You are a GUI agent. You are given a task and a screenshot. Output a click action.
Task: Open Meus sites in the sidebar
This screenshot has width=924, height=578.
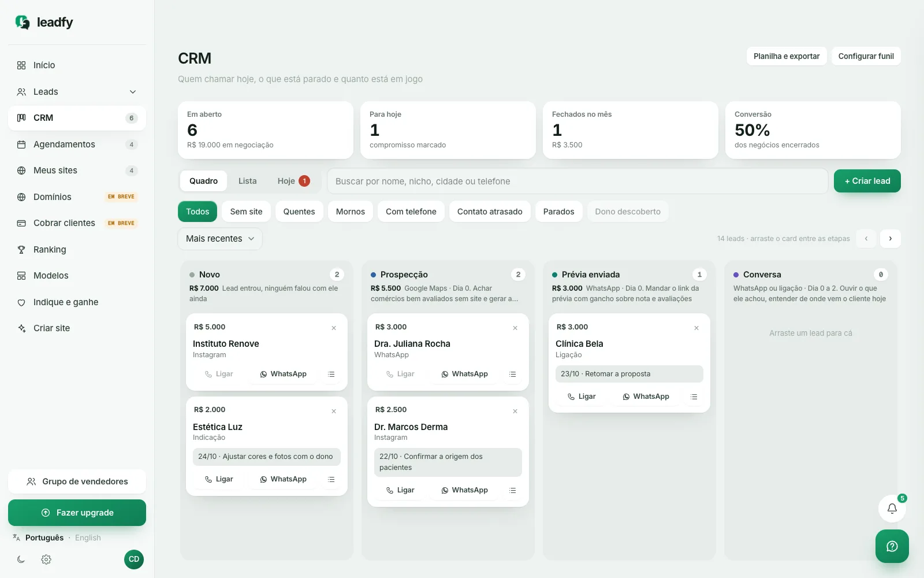tap(77, 171)
